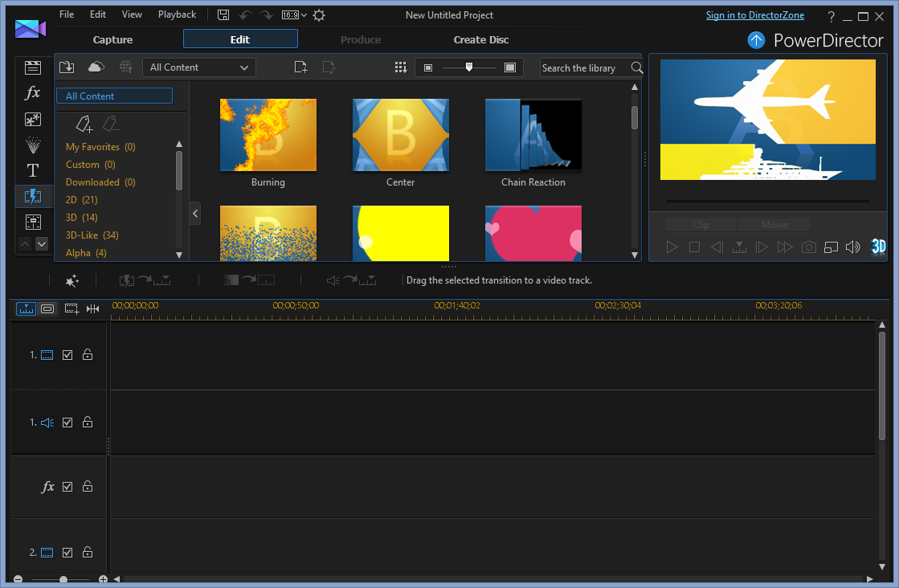899x588 pixels.
Task: Click the undo arrow icon
Action: coord(245,15)
